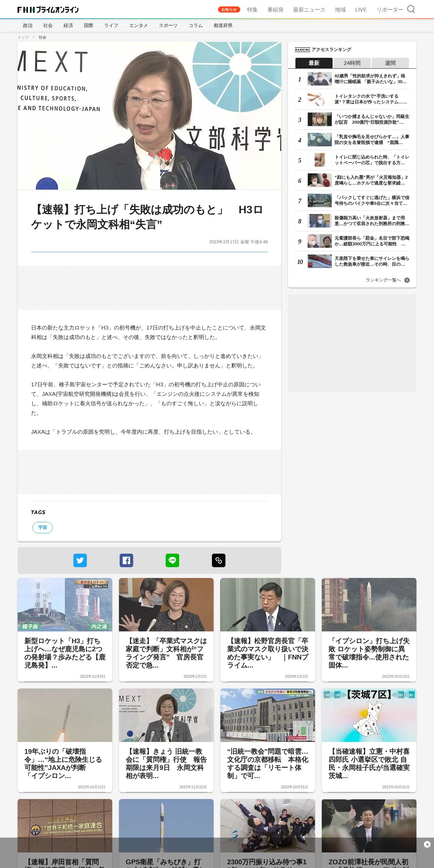Image resolution: width=434 pixels, height=868 pixels.
Task: Open ranking 4 thumbnail image
Action: click(320, 140)
